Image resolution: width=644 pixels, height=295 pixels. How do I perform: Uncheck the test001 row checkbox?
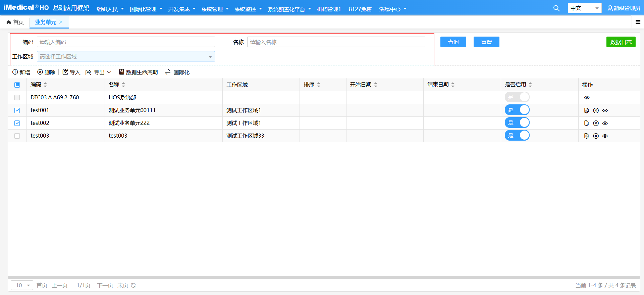(17, 110)
